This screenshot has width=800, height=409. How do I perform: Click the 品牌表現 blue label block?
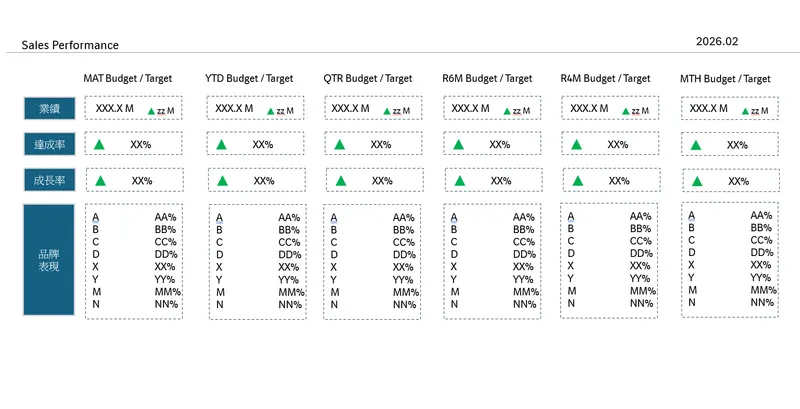pyautogui.click(x=50, y=260)
